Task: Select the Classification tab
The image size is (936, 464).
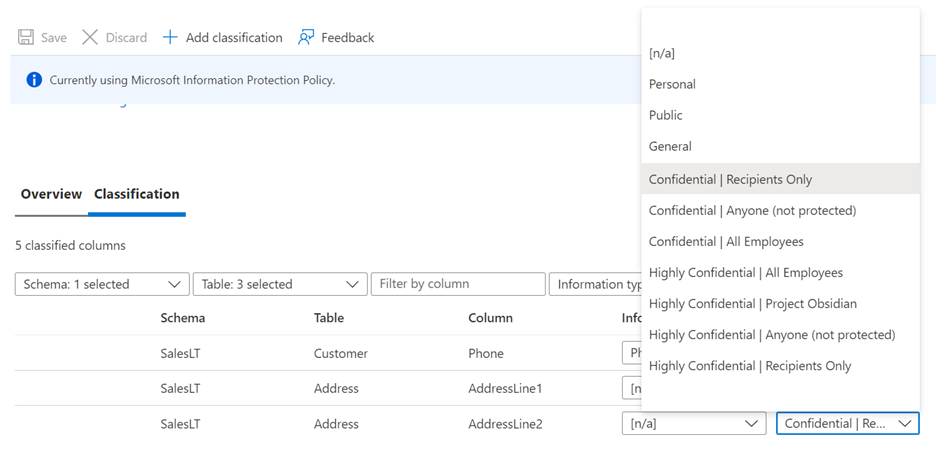Action: tap(137, 194)
